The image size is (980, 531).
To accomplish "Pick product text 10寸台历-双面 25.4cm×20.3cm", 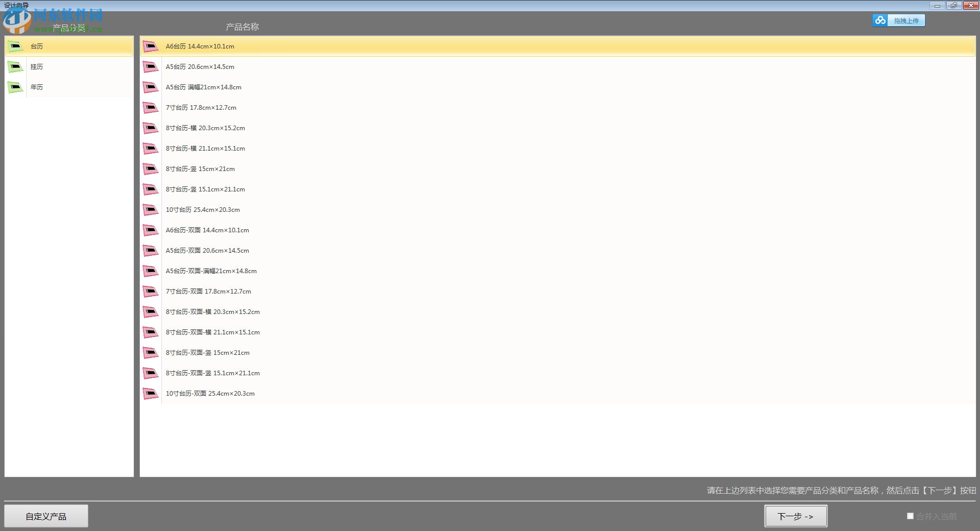I will click(210, 394).
